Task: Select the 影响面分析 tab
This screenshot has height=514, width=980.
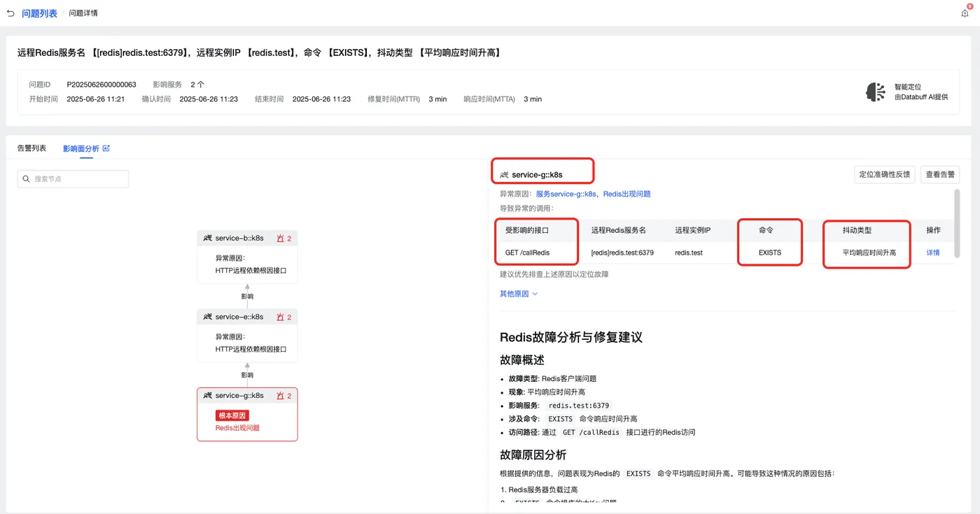Action: pos(81,148)
